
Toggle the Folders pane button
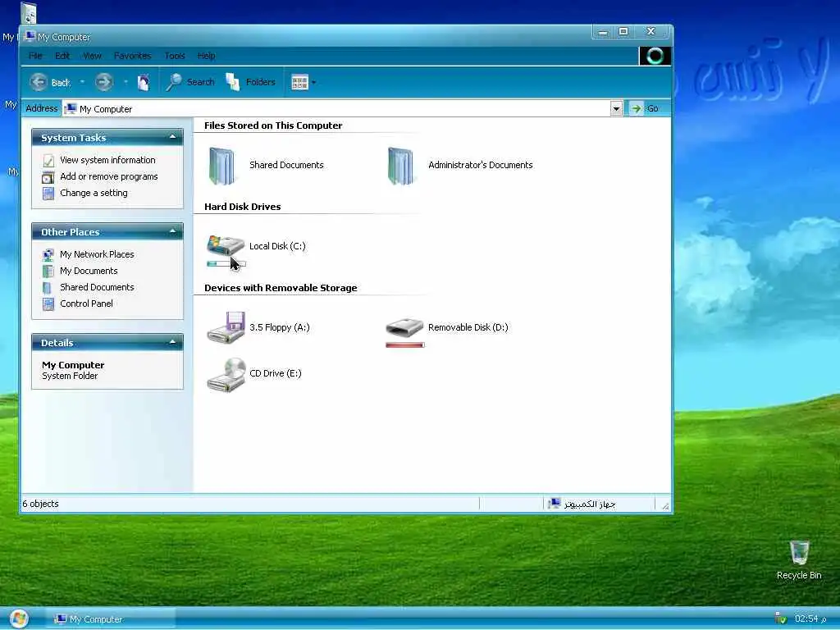click(x=251, y=82)
